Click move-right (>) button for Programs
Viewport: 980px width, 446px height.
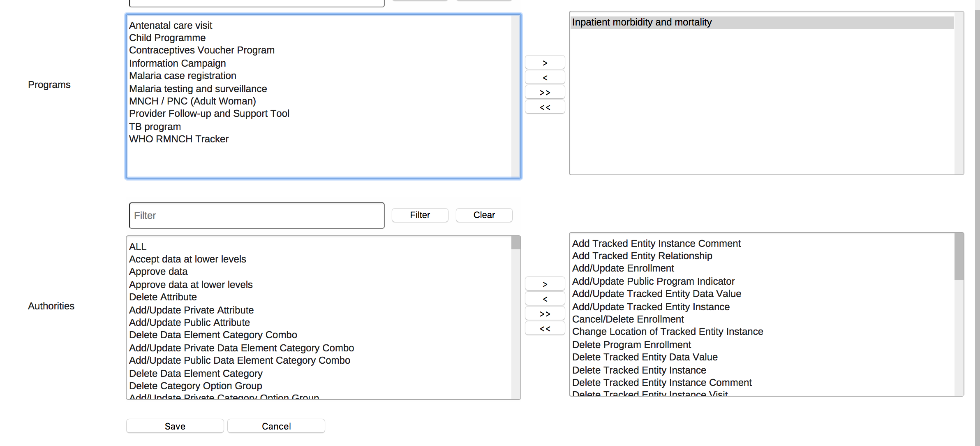click(x=545, y=63)
